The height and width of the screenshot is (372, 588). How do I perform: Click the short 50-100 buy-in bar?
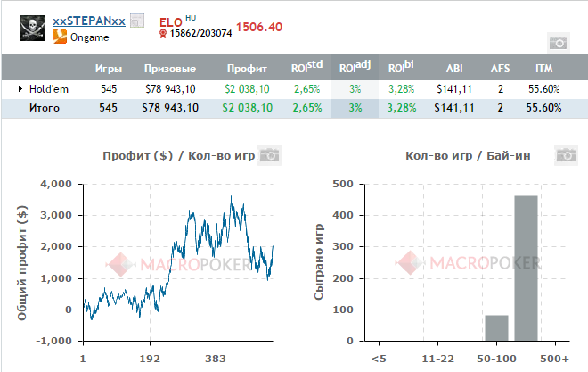coord(496,327)
